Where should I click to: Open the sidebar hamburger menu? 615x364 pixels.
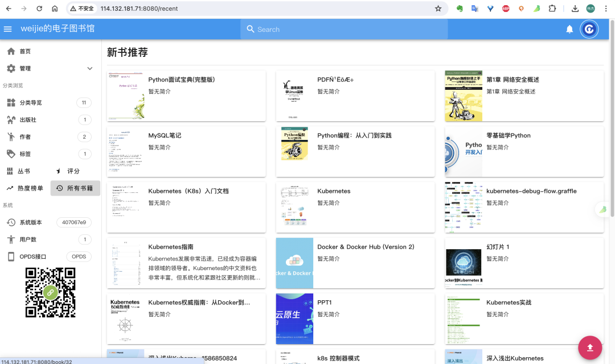tap(7, 29)
